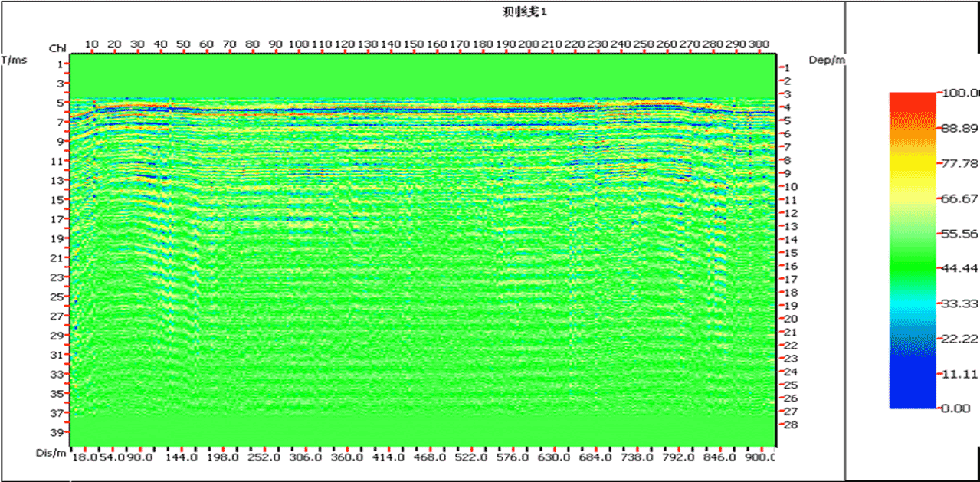Image resolution: width=980 pixels, height=482 pixels.
Task: Click the T/ms axis label
Action: pyautogui.click(x=15, y=59)
